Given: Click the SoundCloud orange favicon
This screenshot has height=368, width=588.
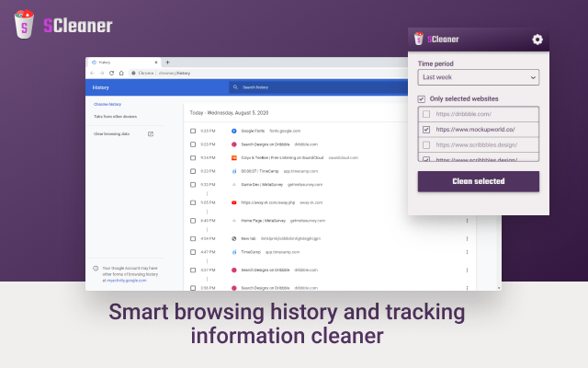Looking at the screenshot, I should (234, 158).
